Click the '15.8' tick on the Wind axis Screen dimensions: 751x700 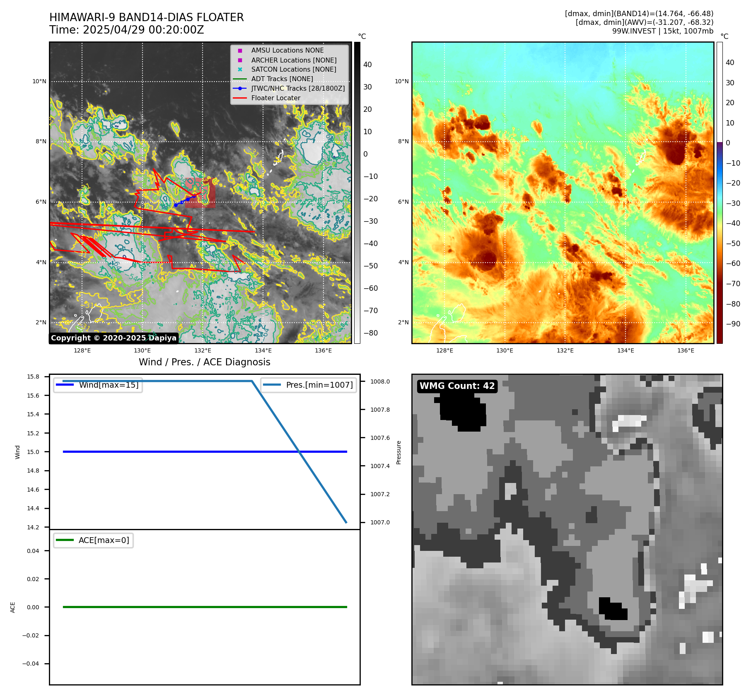click(x=33, y=377)
